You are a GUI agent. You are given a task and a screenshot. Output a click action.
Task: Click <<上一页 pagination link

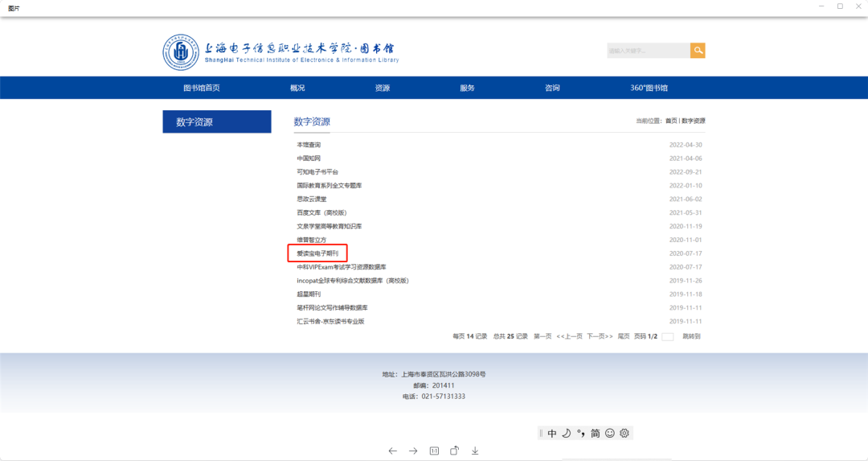[569, 336]
